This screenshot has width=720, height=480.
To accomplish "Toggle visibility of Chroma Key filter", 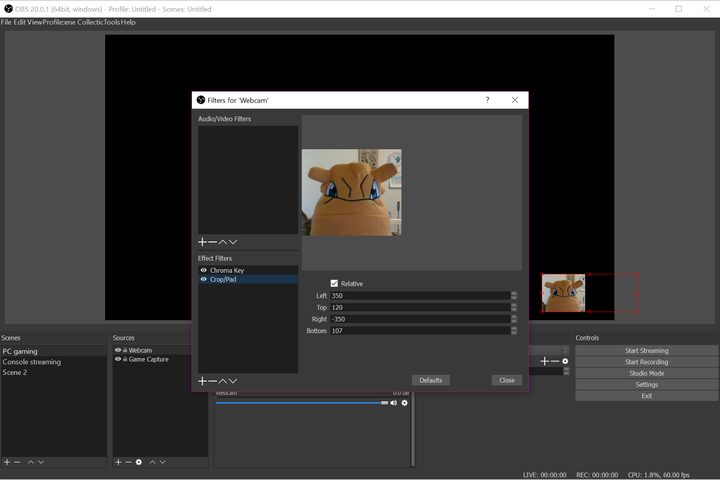I will [x=203, y=270].
